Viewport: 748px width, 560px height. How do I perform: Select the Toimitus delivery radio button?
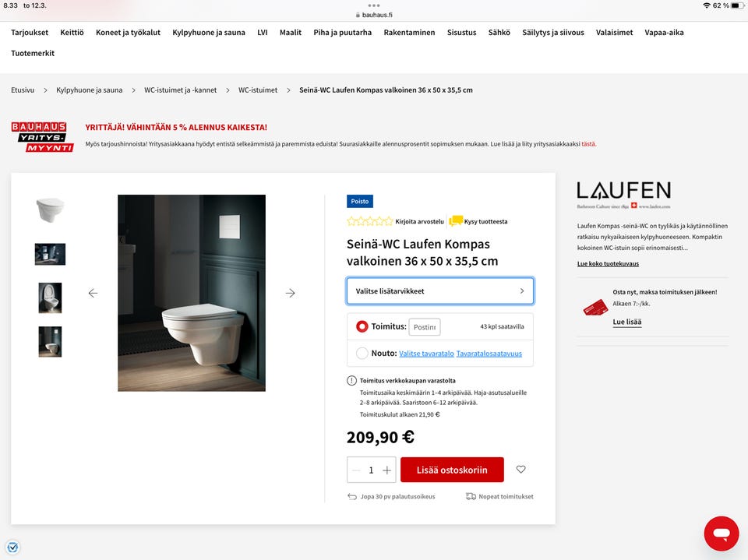362,326
